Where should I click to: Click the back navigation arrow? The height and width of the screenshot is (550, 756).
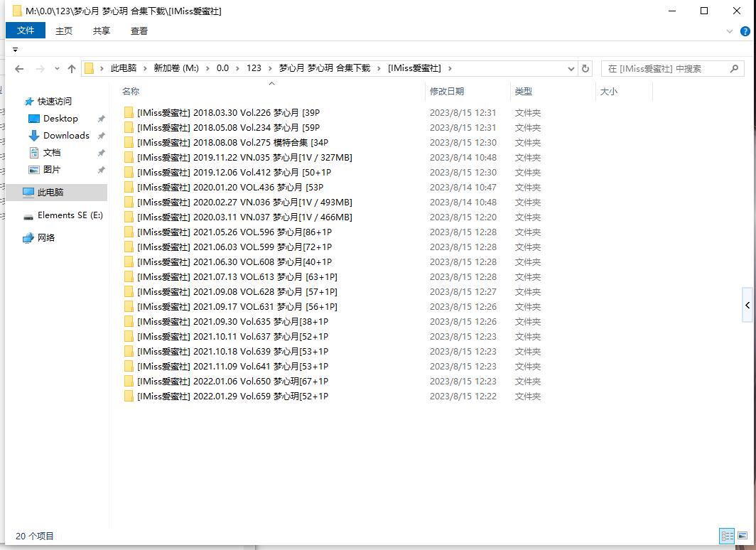pos(19,69)
